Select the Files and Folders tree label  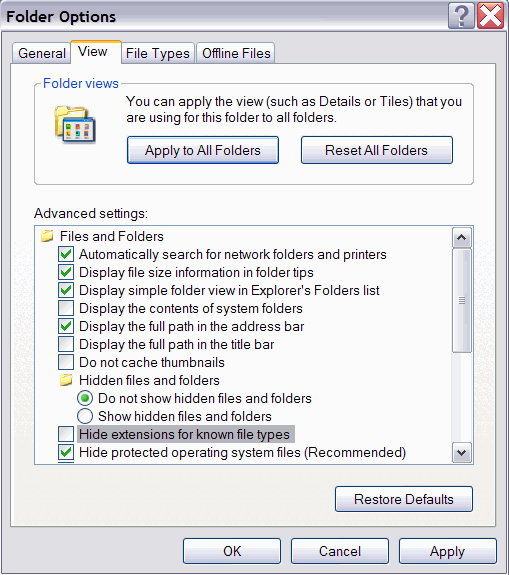click(111, 236)
